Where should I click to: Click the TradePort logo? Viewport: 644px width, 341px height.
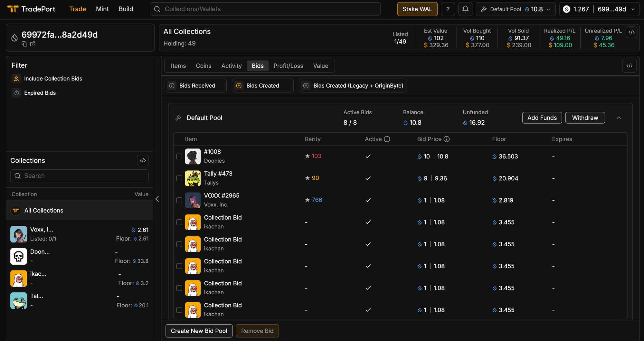pyautogui.click(x=31, y=9)
